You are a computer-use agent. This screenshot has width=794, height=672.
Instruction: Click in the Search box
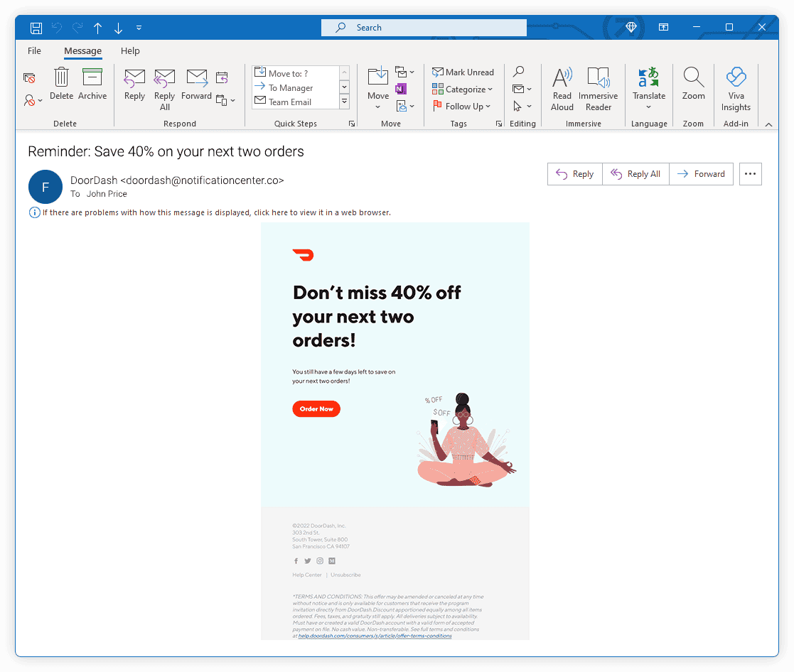(424, 28)
